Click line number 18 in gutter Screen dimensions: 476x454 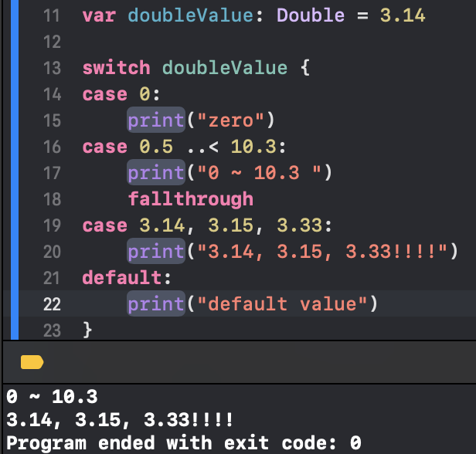[52, 199]
